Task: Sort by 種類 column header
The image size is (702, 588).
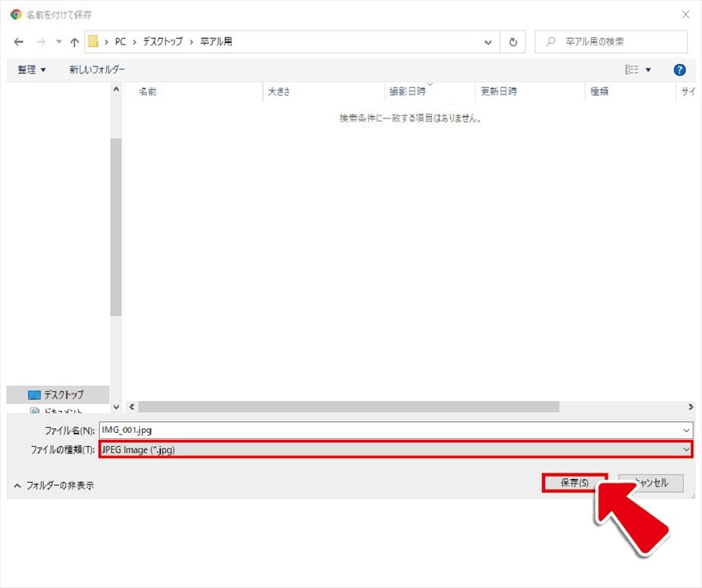Action: 599,92
